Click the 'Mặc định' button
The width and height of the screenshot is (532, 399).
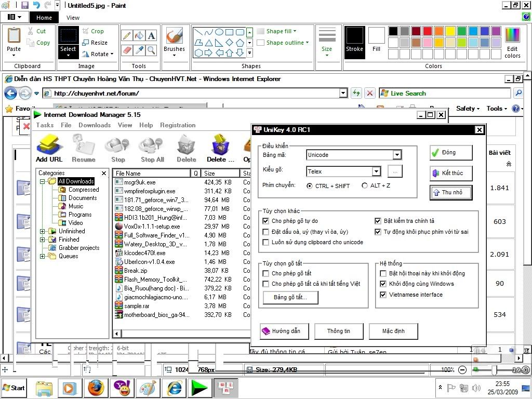393,331
